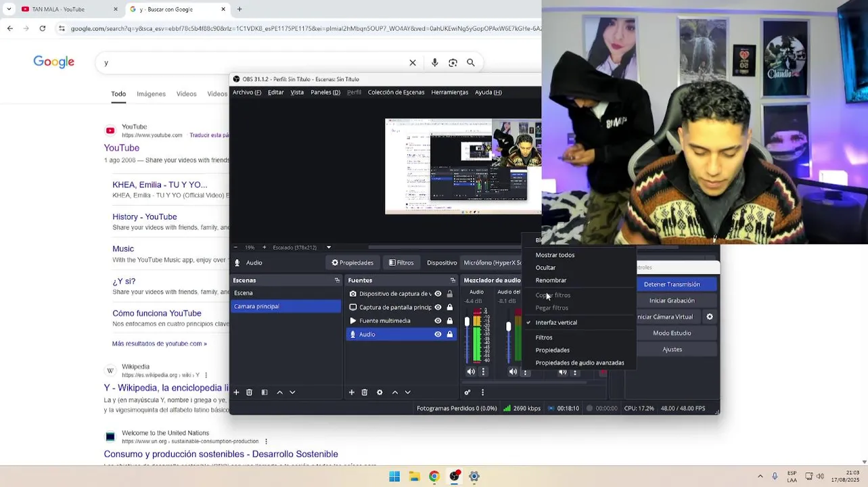The width and height of the screenshot is (868, 487).
Task: Search by image with Google Lens icon
Action: click(x=453, y=62)
